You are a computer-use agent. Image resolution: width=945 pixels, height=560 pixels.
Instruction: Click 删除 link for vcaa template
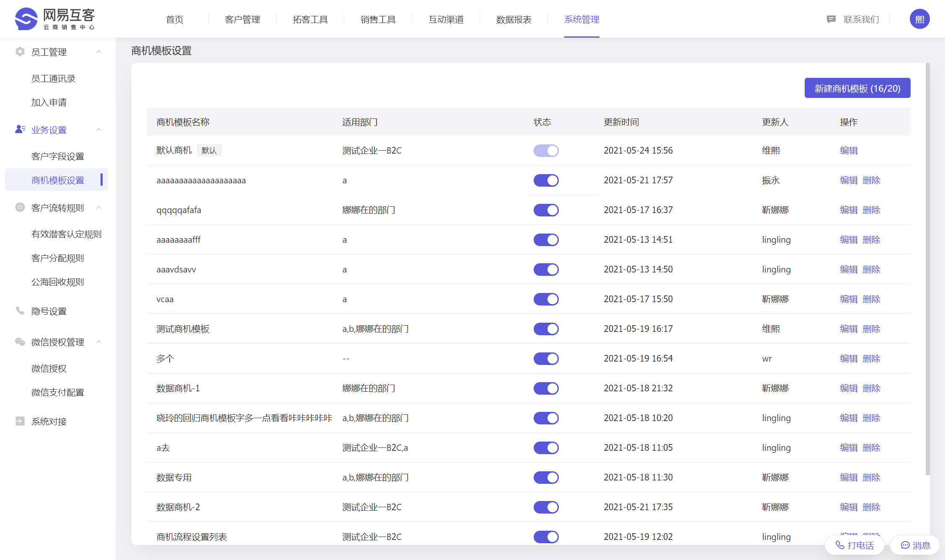pos(871,299)
